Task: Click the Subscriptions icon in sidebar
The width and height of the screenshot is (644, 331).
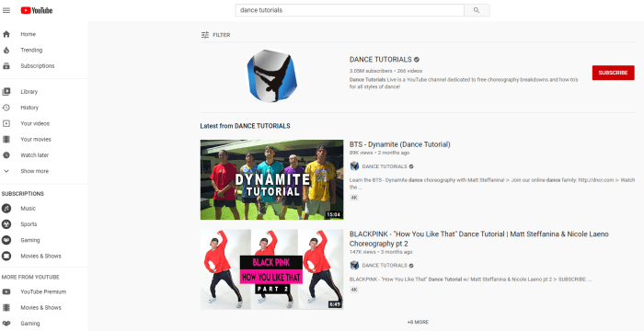Action: point(6,65)
